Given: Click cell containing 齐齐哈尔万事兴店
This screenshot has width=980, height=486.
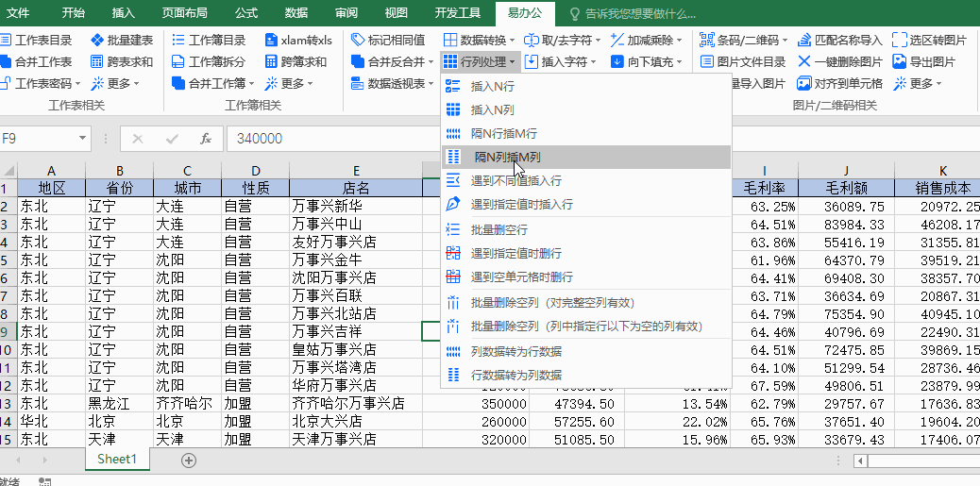Looking at the screenshot, I should click(356, 403).
